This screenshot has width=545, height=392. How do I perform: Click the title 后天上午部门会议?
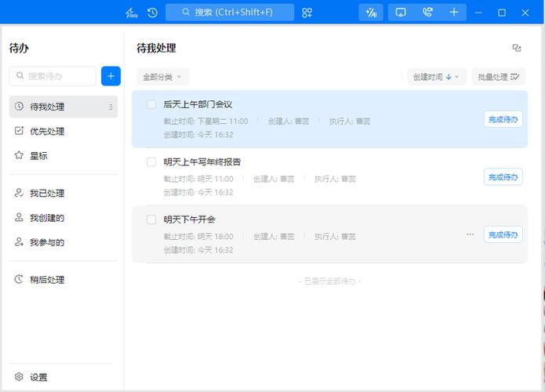click(198, 104)
